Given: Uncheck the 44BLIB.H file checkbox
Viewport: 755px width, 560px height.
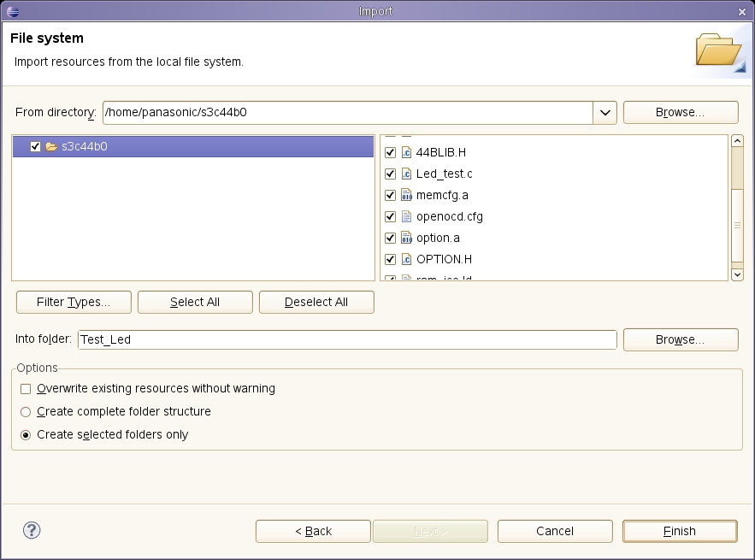Looking at the screenshot, I should click(x=390, y=153).
